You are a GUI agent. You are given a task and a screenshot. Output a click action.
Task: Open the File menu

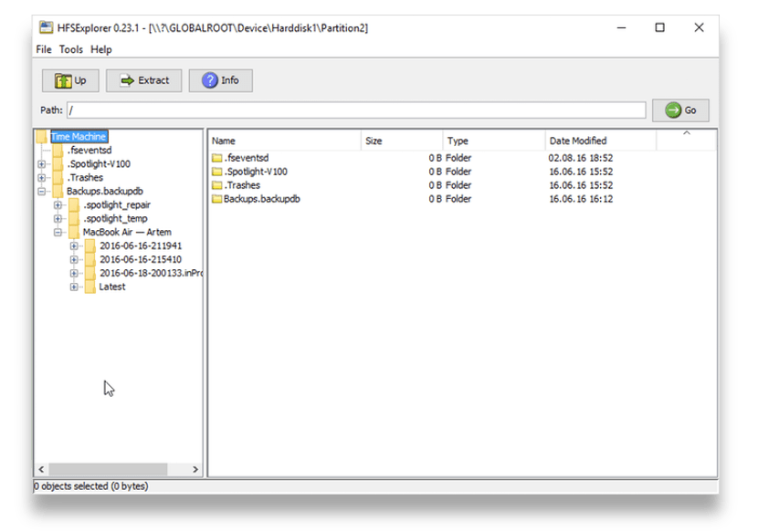(x=44, y=49)
